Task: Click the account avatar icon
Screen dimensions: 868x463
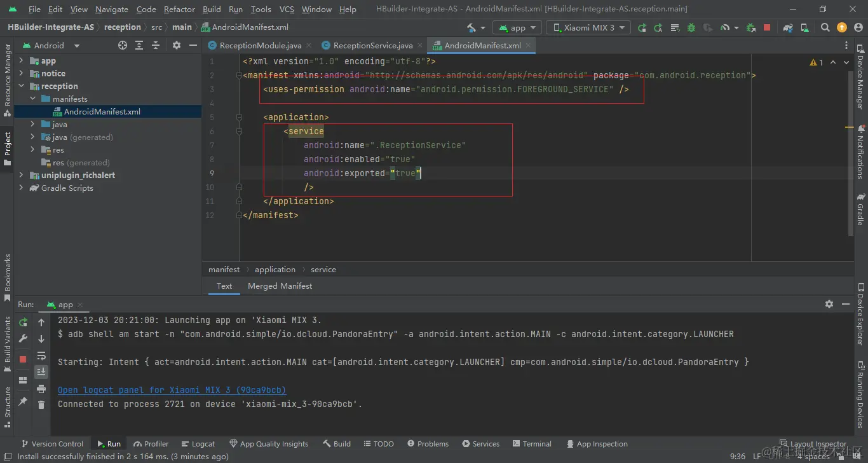Action: click(857, 27)
